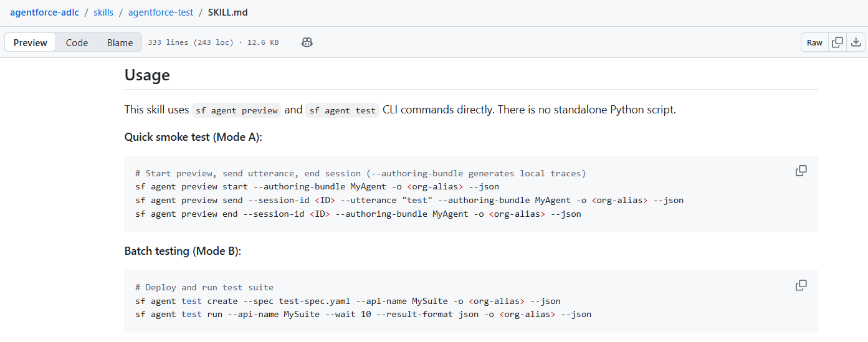Click the Usage heading

[147, 75]
